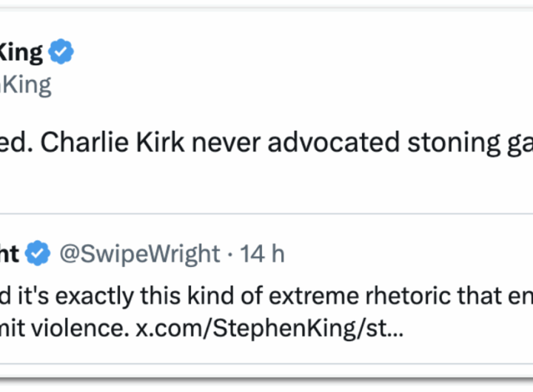This screenshot has height=392, width=533.
Task: Click the bold King display name
Action: (21, 53)
